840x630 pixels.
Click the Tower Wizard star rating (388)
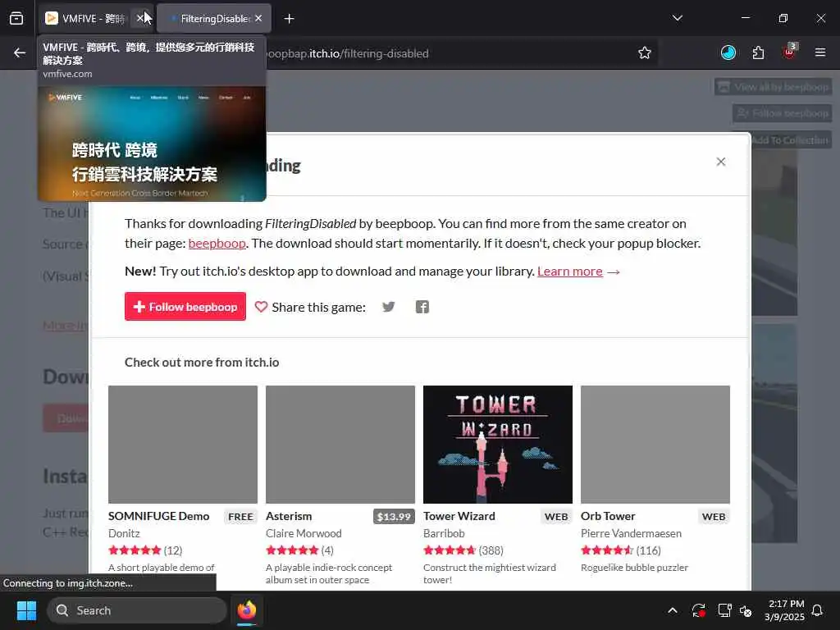[463, 550]
